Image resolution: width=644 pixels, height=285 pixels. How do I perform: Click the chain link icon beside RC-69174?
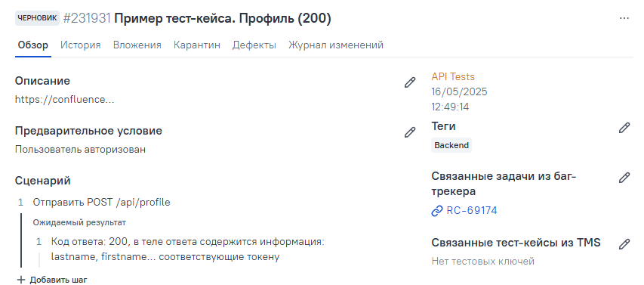click(x=436, y=211)
